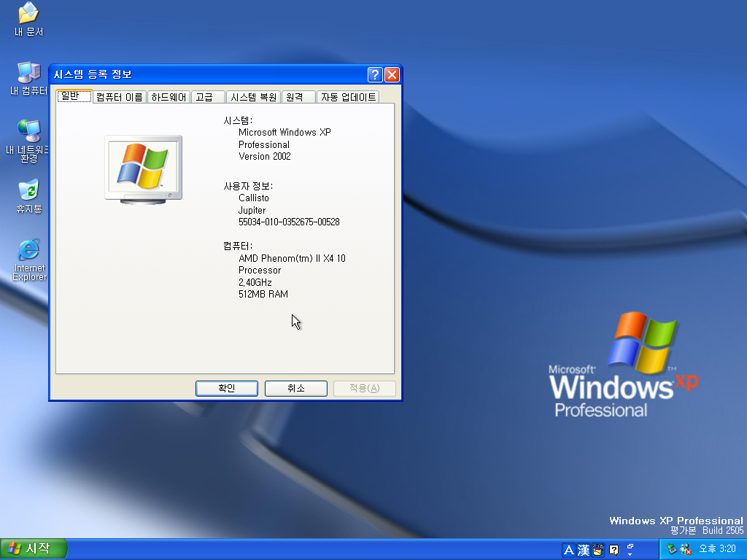Viewport: 747px width, 560px height.
Task: Toggle the 漢 Hanja conversion icon
Action: click(x=584, y=550)
